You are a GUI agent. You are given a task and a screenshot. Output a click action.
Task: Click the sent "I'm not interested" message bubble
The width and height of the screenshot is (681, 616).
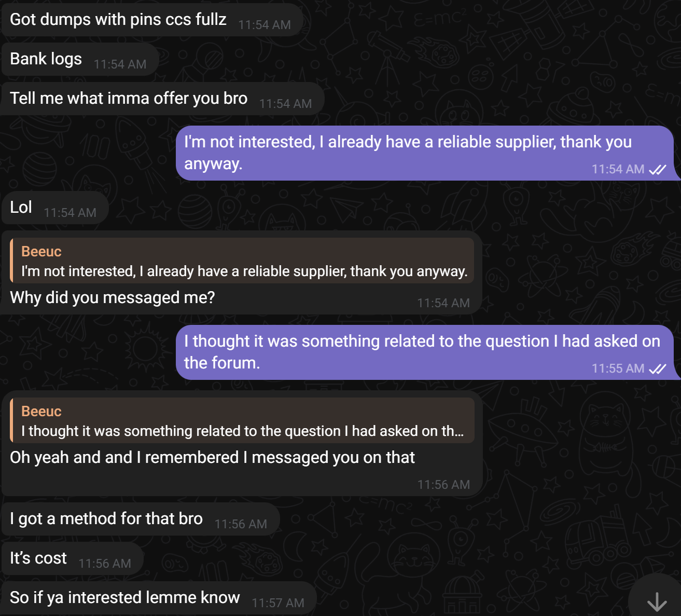click(x=408, y=153)
